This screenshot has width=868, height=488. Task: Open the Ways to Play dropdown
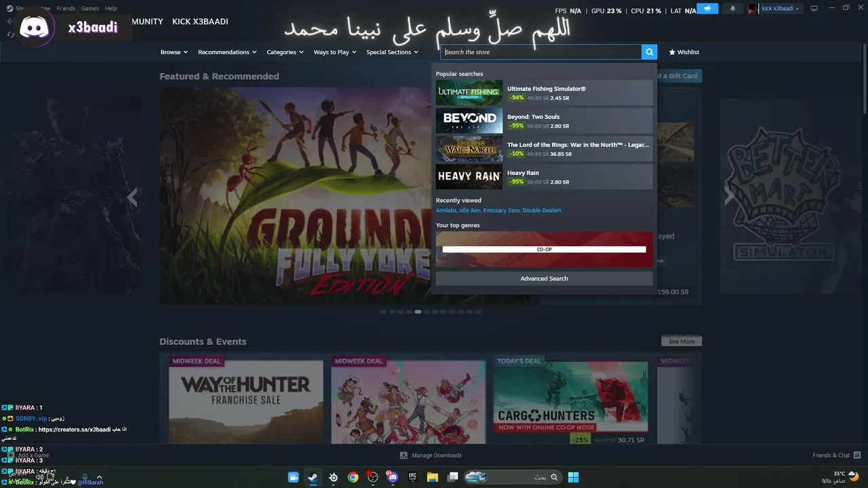tap(335, 52)
